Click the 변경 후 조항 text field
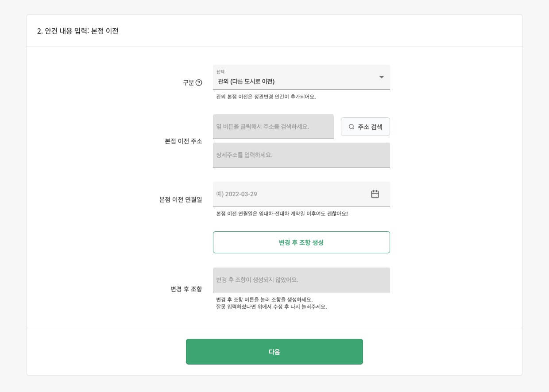The height and width of the screenshot is (392, 549). click(x=301, y=279)
